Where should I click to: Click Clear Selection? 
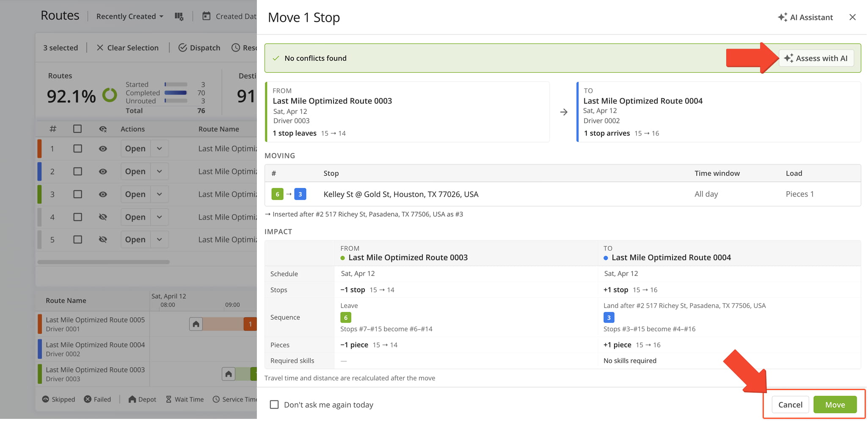coord(127,48)
